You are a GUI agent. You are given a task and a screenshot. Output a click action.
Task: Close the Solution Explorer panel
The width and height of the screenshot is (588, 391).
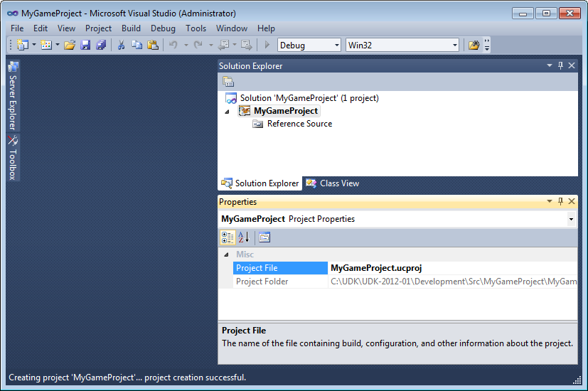572,65
